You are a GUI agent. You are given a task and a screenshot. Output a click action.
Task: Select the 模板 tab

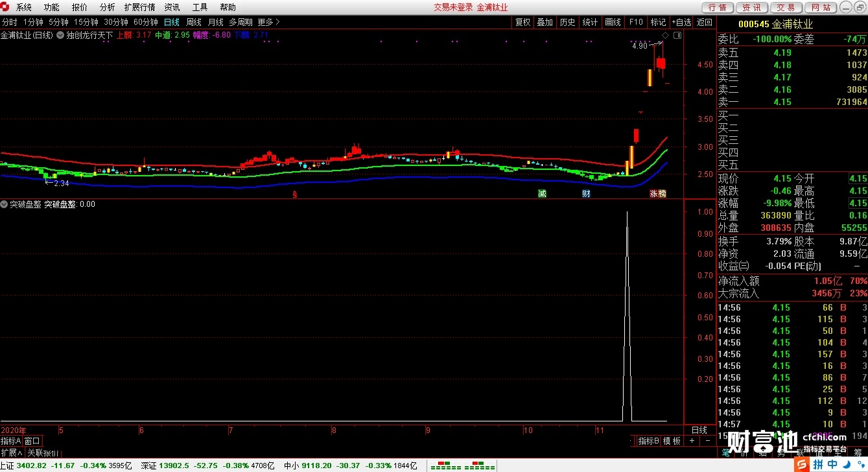(672, 441)
